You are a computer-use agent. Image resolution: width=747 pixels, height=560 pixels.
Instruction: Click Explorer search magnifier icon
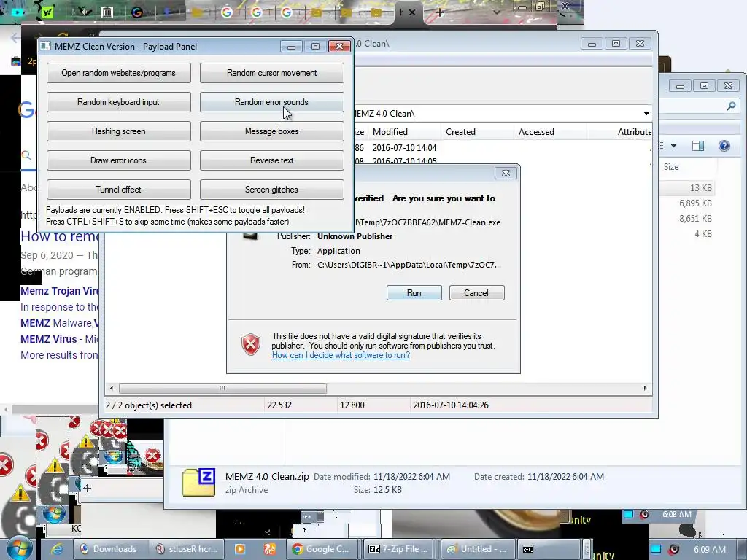731,106
